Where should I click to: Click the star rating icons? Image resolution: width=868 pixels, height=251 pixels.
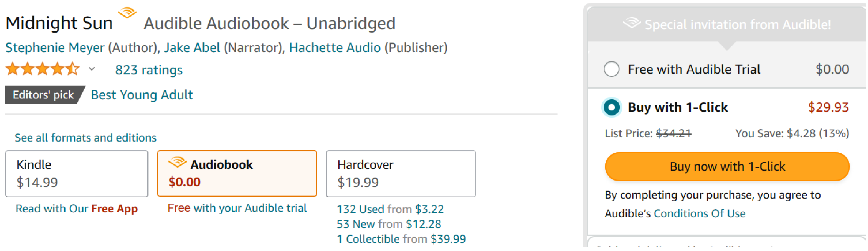pos(43,69)
